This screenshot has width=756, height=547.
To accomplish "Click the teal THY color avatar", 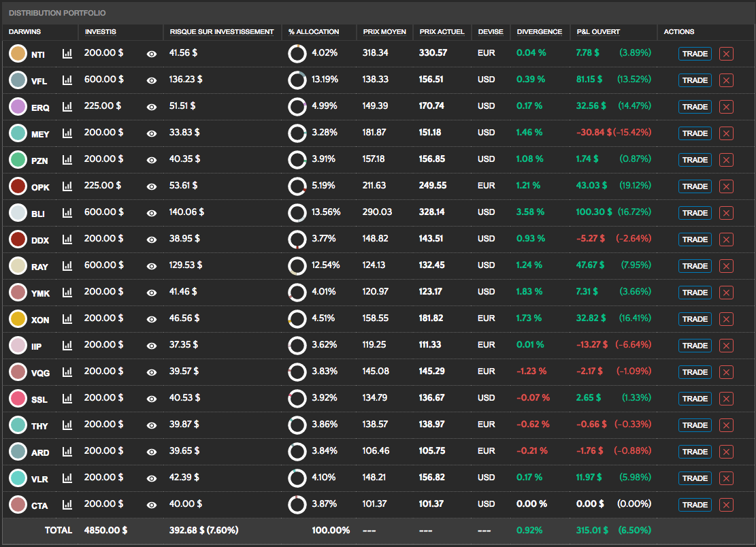I will 18,425.
